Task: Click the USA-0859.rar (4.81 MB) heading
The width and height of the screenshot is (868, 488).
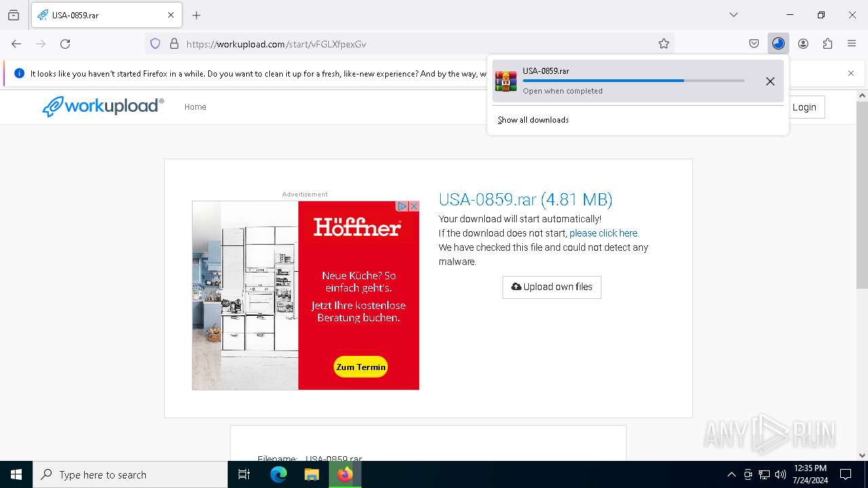Action: (526, 199)
